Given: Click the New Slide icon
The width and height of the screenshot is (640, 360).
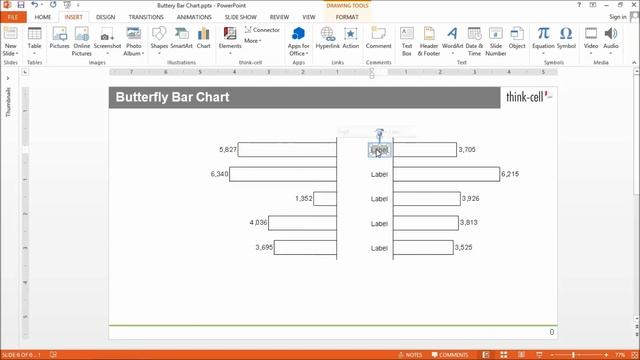Looking at the screenshot, I should coord(10,34).
